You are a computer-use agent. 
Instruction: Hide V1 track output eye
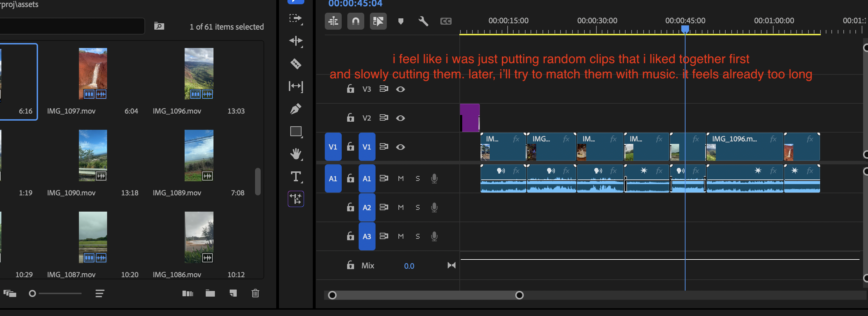point(401,147)
